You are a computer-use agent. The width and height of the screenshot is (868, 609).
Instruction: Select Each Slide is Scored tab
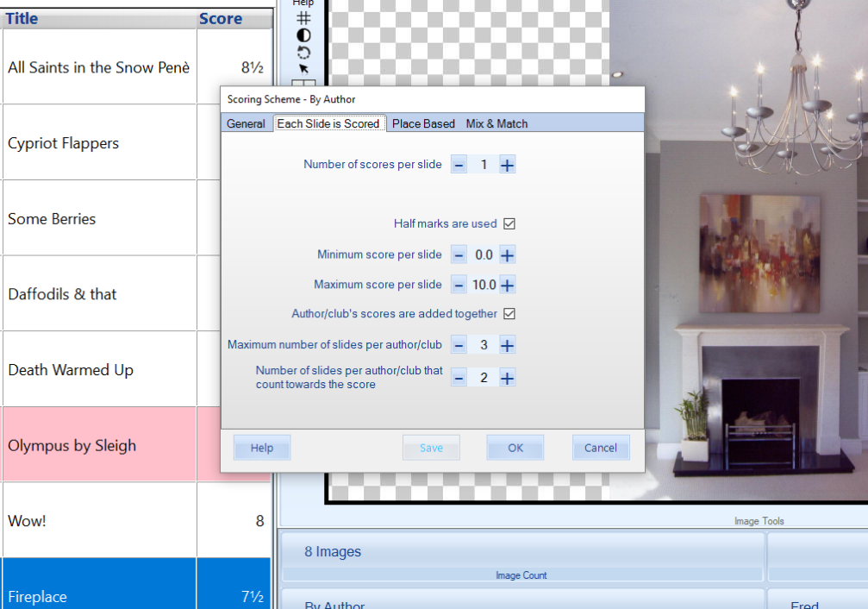click(328, 123)
